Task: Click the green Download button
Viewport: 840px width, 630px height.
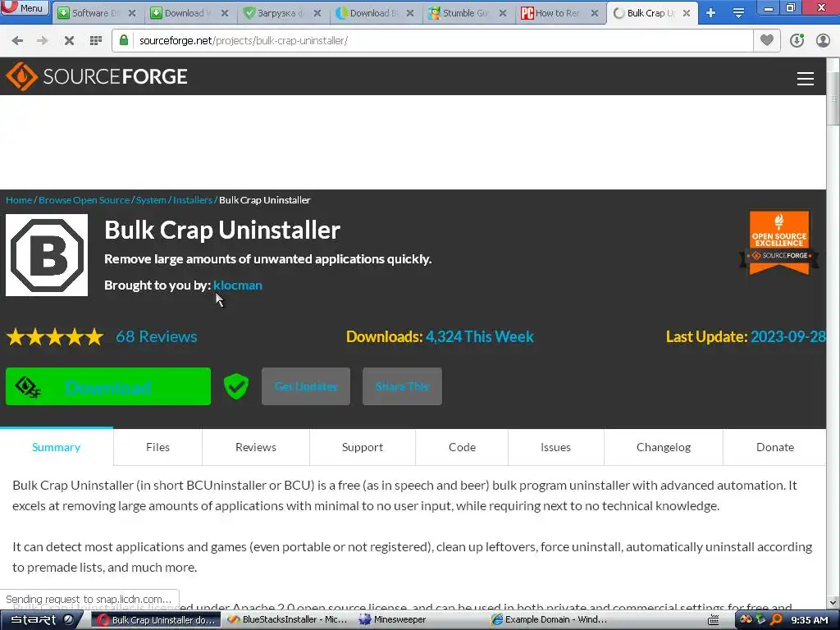Action: point(108,386)
